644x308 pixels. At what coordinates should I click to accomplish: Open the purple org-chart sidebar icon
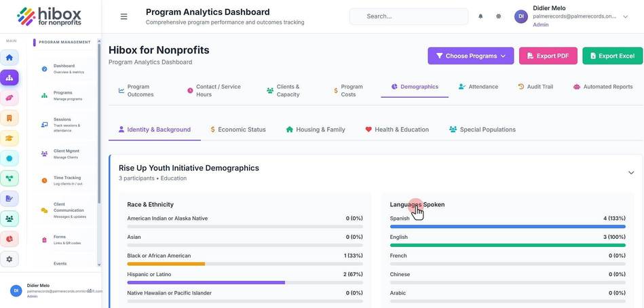click(9, 77)
